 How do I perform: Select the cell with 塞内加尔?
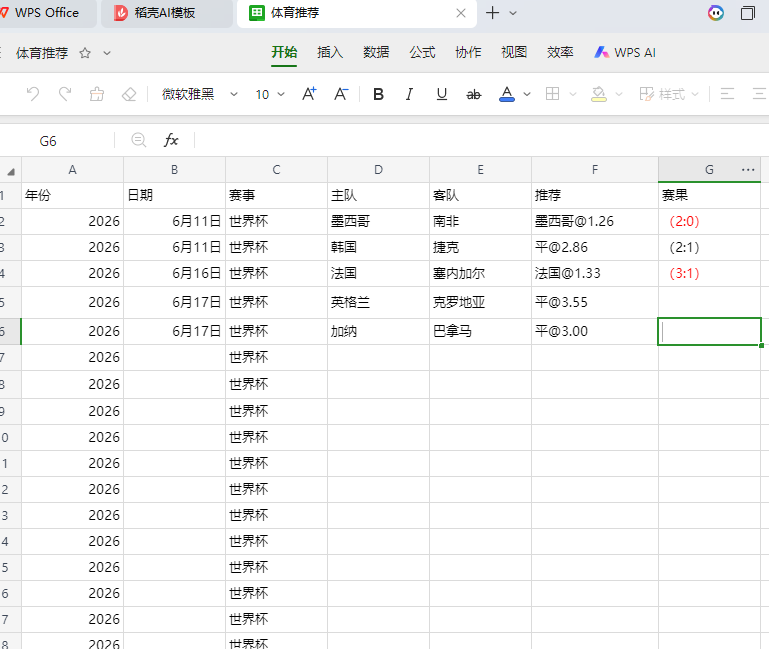481,273
